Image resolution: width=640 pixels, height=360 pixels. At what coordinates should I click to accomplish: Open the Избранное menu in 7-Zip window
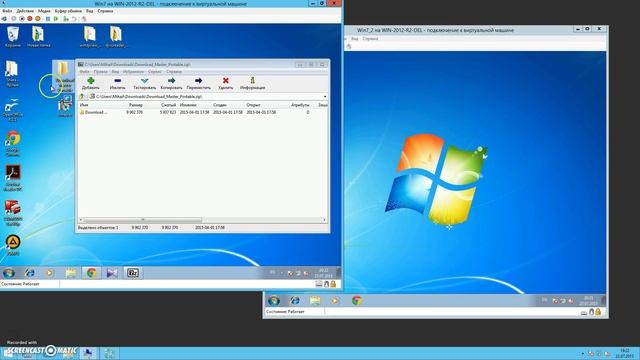click(x=133, y=72)
